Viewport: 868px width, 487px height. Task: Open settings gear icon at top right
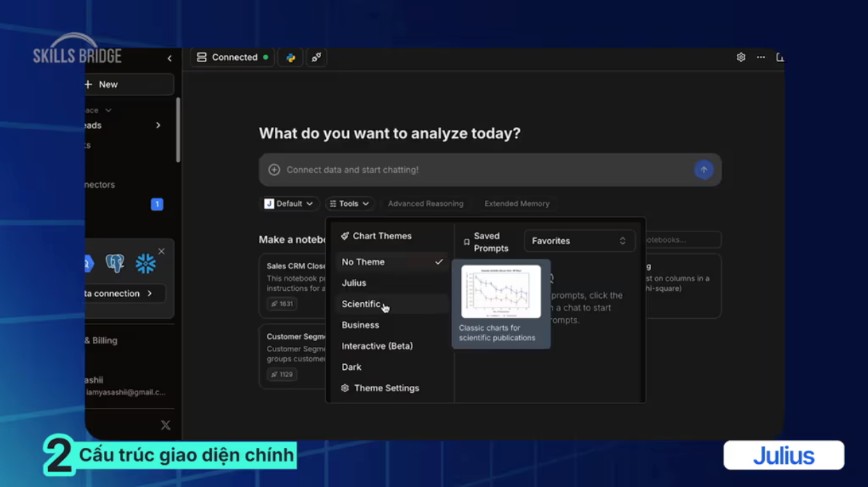tap(741, 58)
